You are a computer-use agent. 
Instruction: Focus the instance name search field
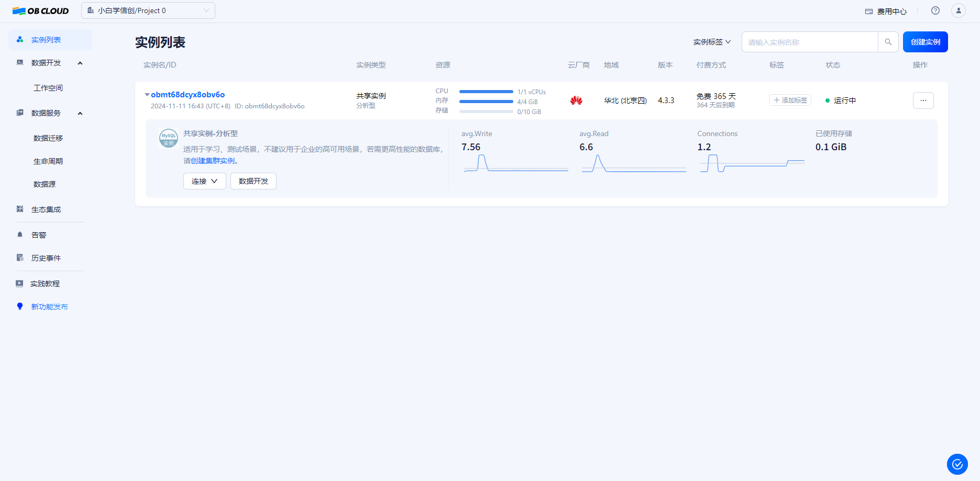coord(810,42)
